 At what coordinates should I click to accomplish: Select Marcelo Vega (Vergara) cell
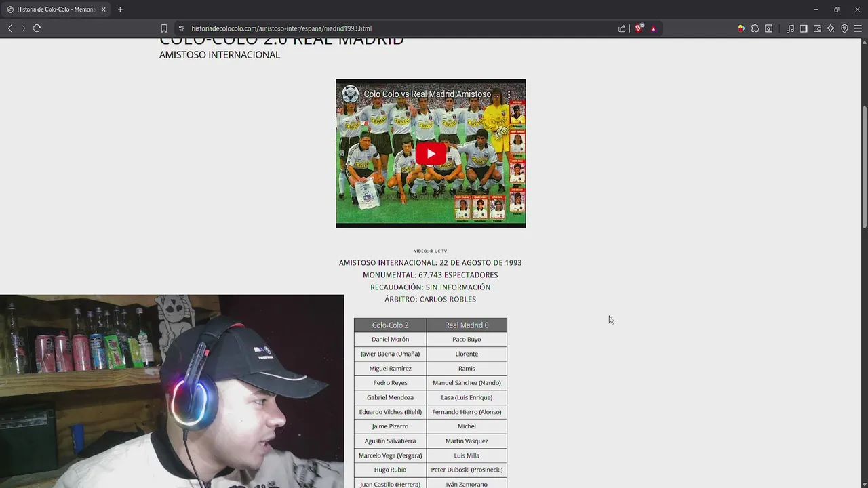pos(390,455)
